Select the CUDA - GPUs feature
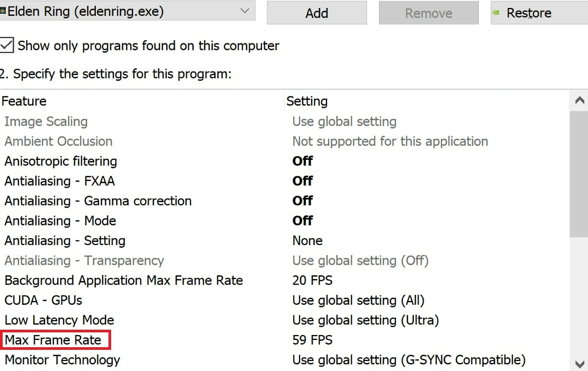The image size is (588, 371). tap(43, 301)
